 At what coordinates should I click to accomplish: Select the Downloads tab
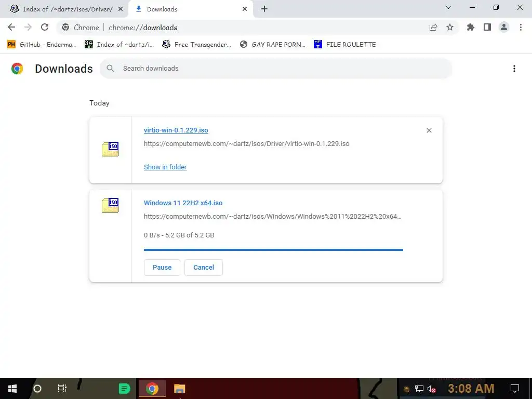(191, 9)
